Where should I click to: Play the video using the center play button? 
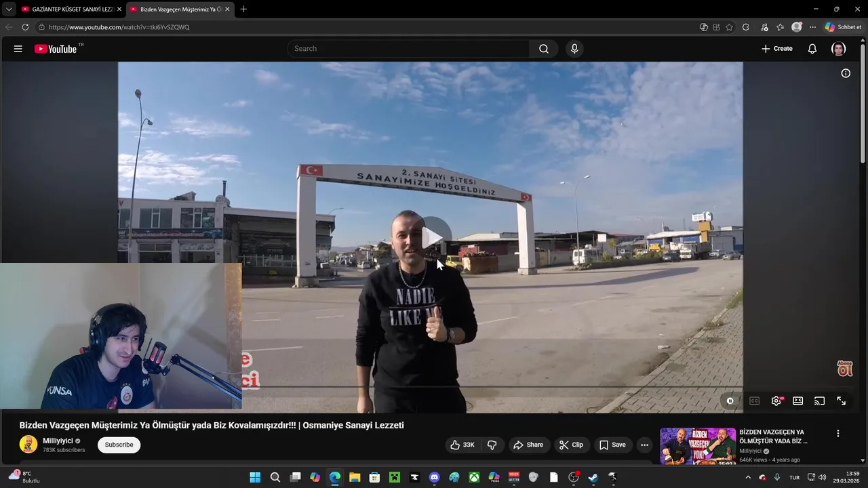tap(431, 238)
